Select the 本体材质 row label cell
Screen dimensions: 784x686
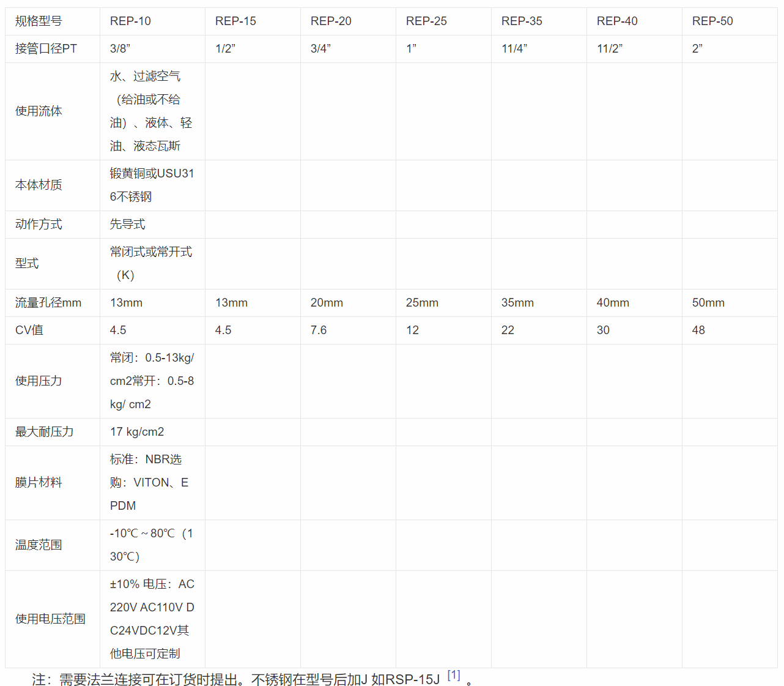pyautogui.click(x=39, y=185)
